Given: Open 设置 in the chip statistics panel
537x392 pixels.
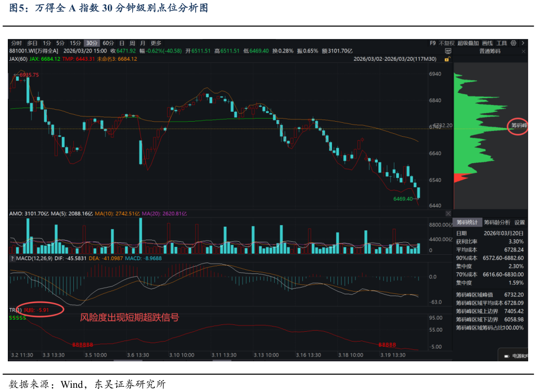Looking at the screenshot, I should [520, 222].
